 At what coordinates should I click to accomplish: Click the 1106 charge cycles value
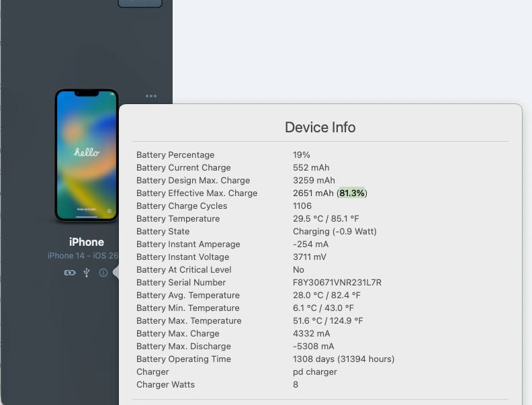(302, 206)
